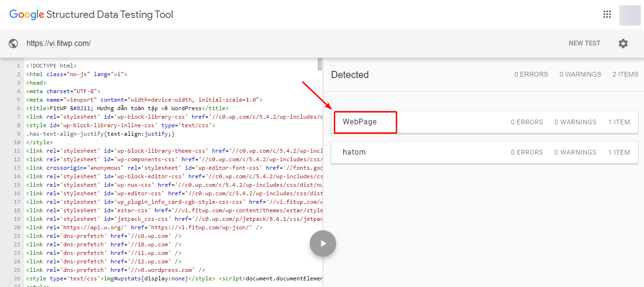Click the Google logo
644x287 pixels.
pyautogui.click(x=26, y=14)
